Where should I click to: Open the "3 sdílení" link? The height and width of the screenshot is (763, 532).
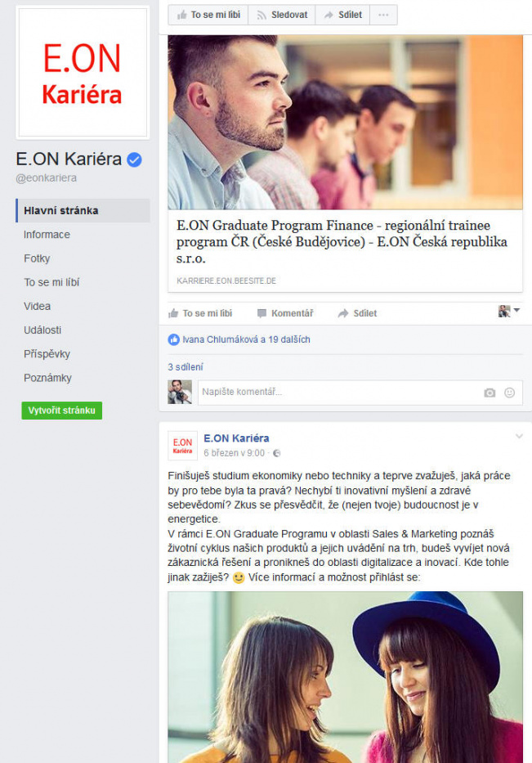click(x=186, y=367)
